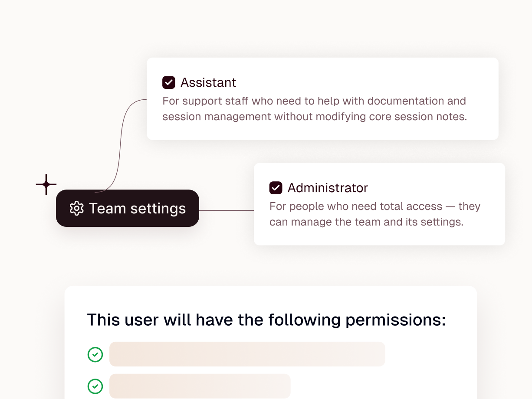The height and width of the screenshot is (399, 532).
Task: Click the sparkle icon left of Team settings
Action: pos(46,184)
